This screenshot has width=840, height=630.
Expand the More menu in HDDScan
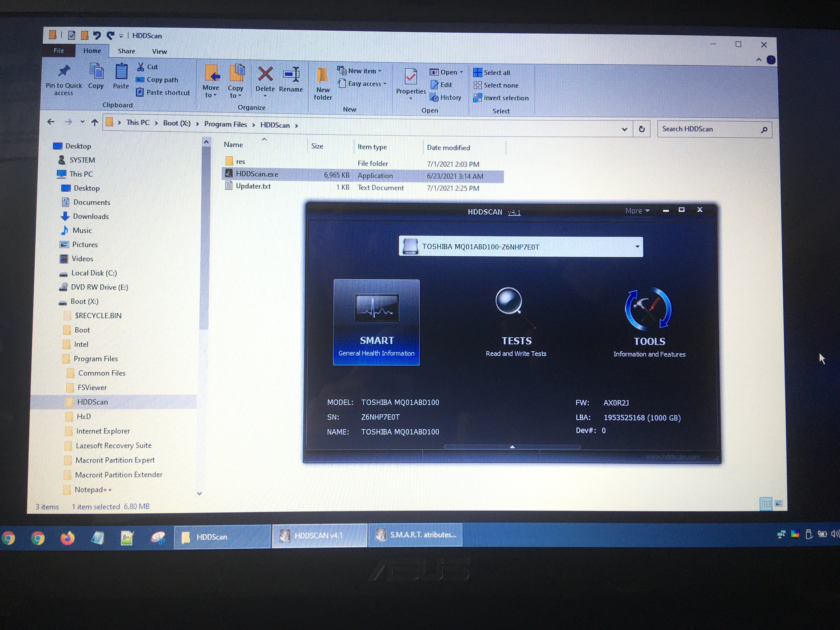tap(637, 211)
